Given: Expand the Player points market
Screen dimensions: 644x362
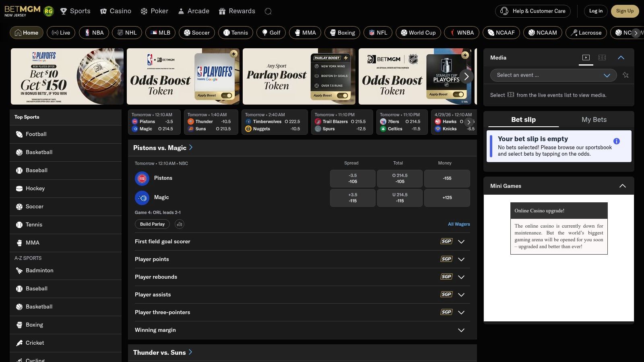Looking at the screenshot, I should tap(461, 259).
